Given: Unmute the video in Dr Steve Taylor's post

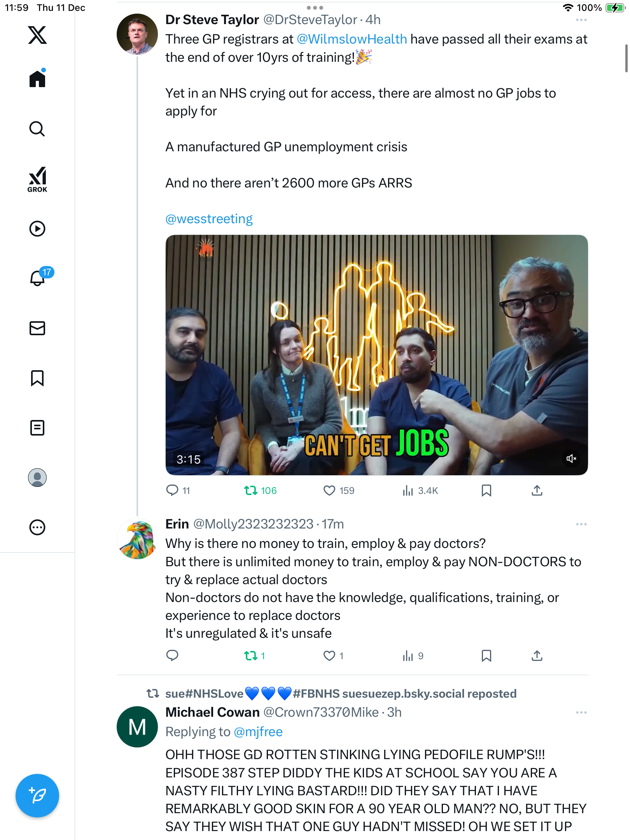Looking at the screenshot, I should pyautogui.click(x=571, y=458).
